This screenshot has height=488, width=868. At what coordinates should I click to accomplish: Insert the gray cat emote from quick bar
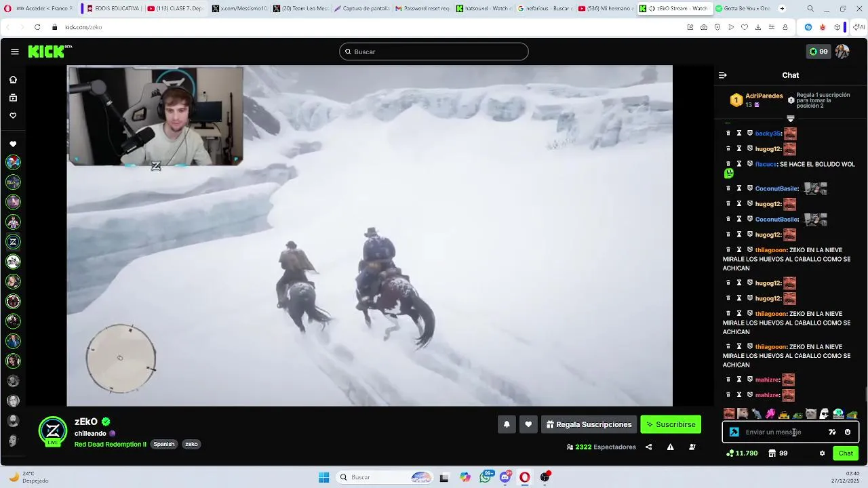click(x=811, y=413)
